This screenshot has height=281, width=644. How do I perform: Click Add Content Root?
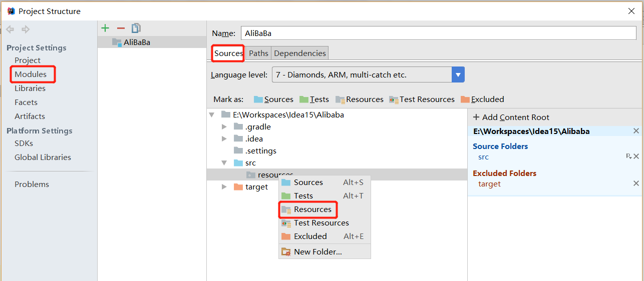(511, 117)
